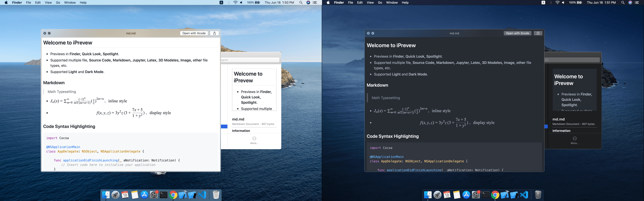Viewport: 644px width, 201px height.
Task: Show More info options in light Finder pane
Action: click(x=254, y=140)
